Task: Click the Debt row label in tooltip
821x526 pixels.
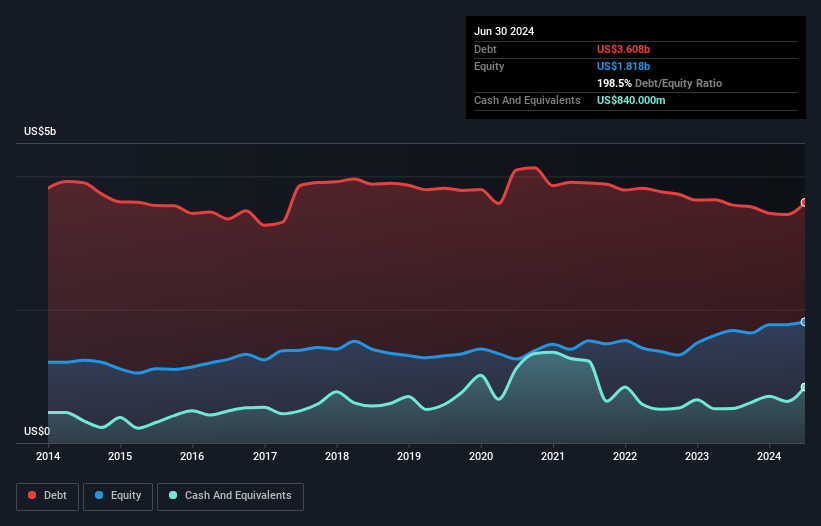Action: coord(485,49)
